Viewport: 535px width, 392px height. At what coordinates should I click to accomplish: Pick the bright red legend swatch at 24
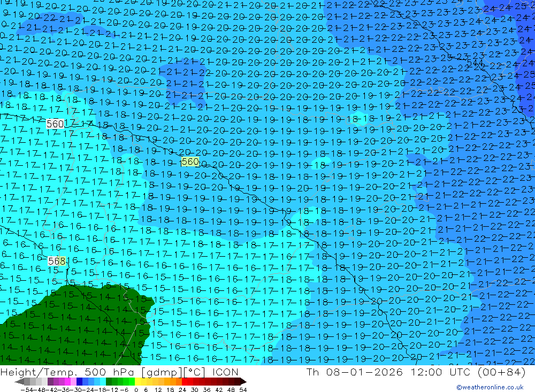pos(185,381)
